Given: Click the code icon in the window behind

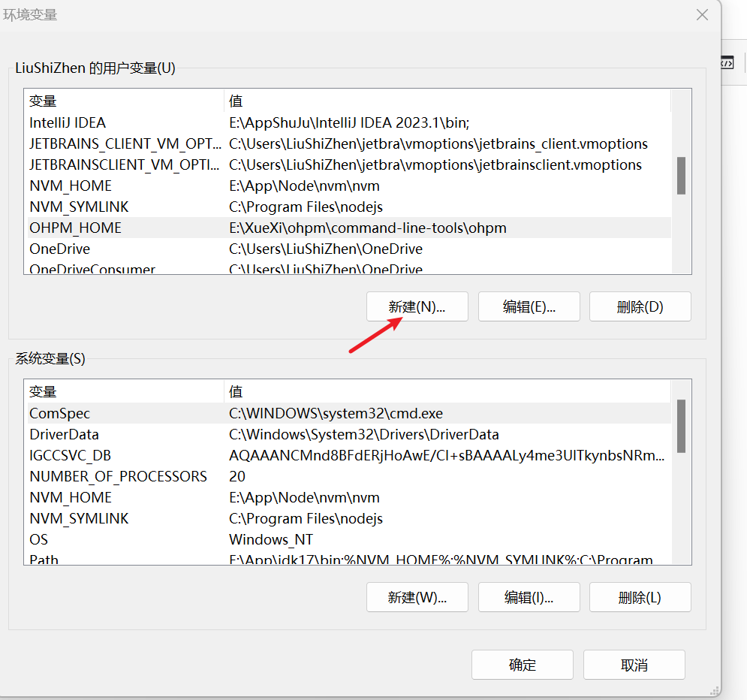Looking at the screenshot, I should pos(727,62).
